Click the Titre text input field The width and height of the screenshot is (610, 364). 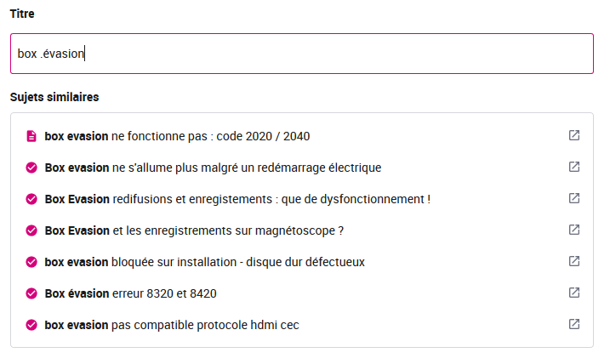click(302, 54)
